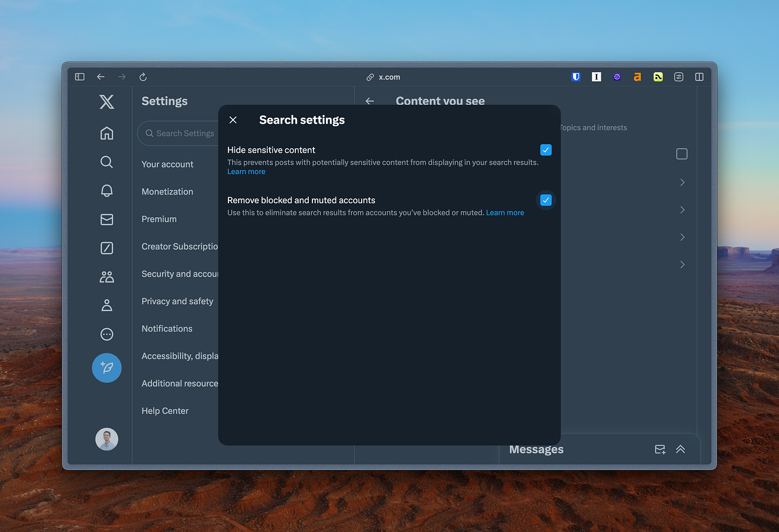This screenshot has height=532, width=779.
Task: Click the link icon beside x.com
Action: coord(370,77)
